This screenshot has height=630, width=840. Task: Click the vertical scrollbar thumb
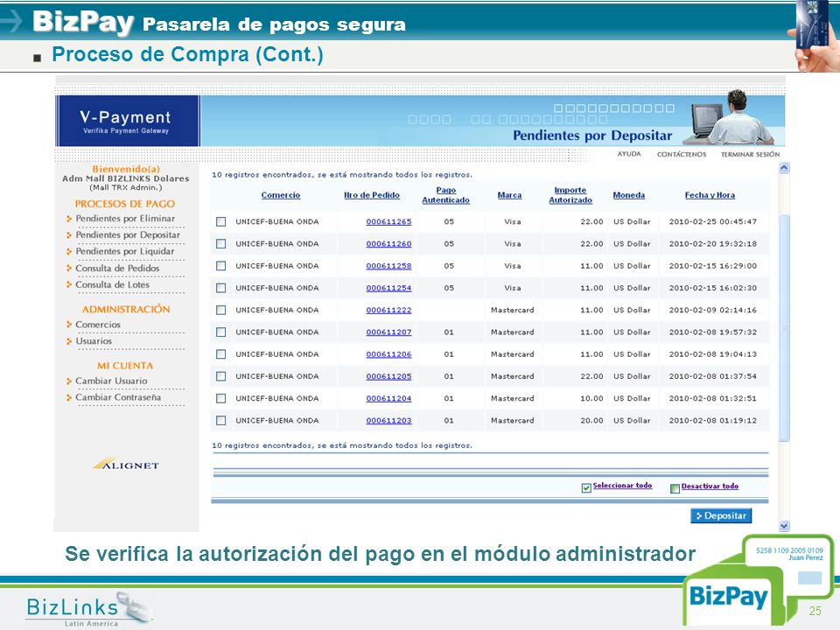click(784, 328)
